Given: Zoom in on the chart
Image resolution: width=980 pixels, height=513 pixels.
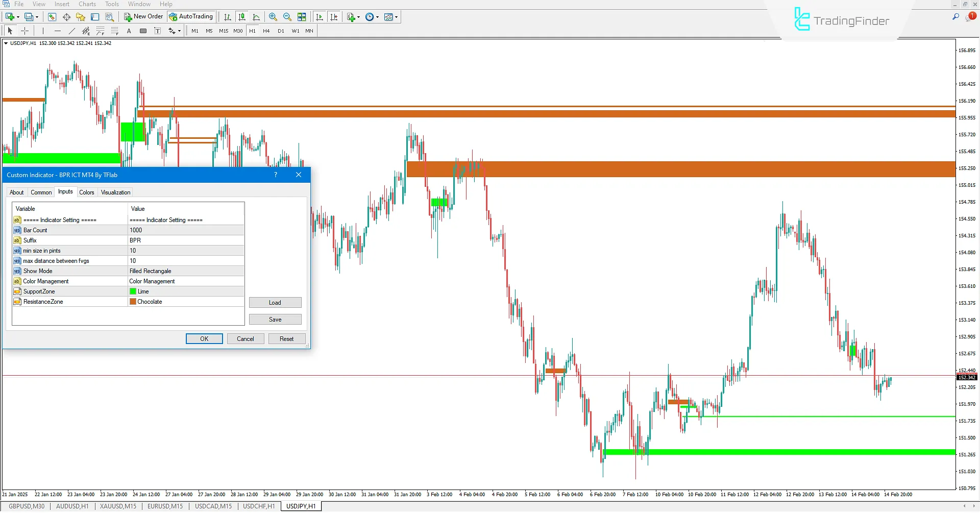Looking at the screenshot, I should (273, 17).
